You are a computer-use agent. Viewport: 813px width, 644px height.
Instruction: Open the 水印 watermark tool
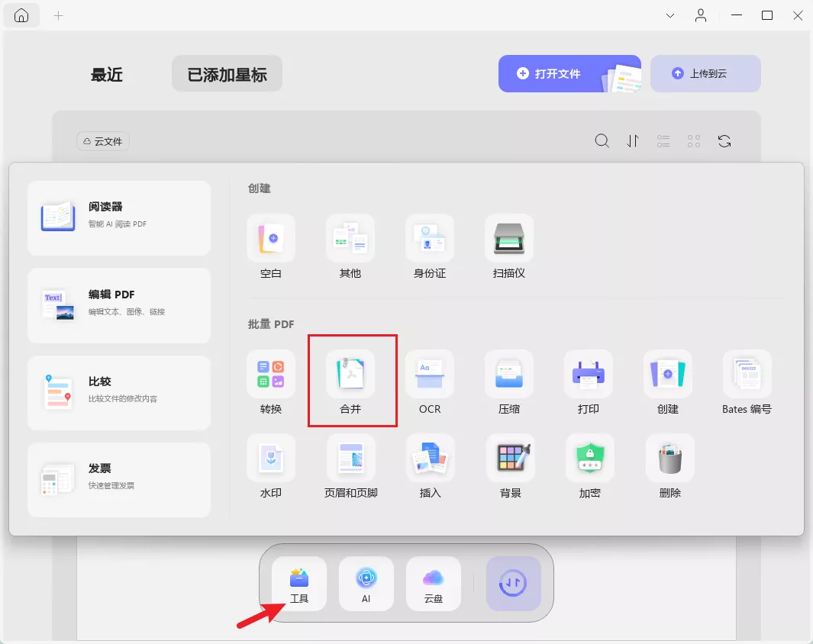271,465
